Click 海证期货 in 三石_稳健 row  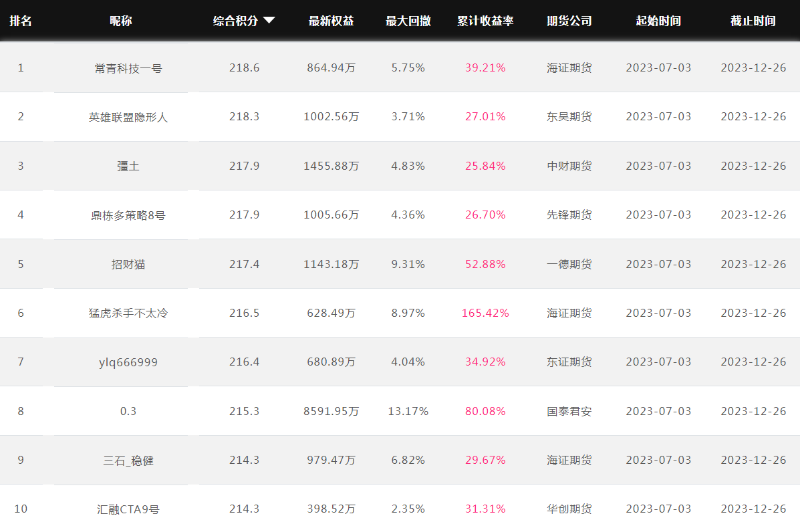tap(569, 460)
